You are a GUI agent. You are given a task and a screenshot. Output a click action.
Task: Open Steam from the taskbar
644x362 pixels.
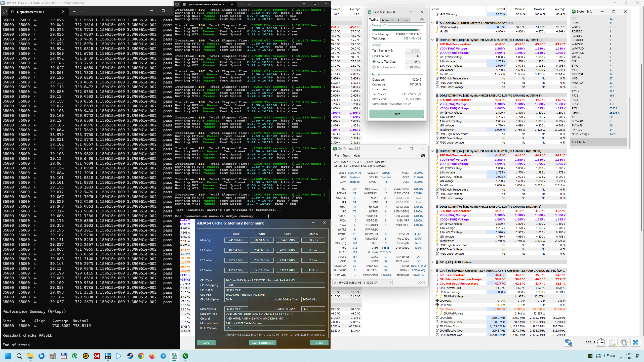[130, 356]
